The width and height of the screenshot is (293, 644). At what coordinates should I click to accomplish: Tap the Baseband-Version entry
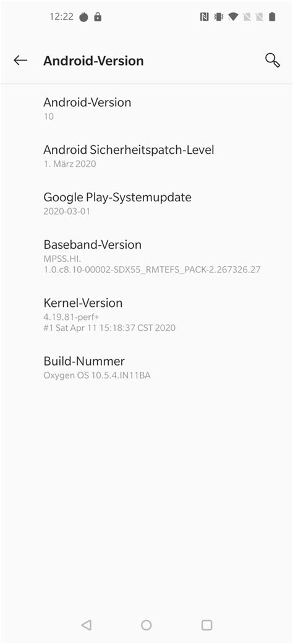[146, 256]
